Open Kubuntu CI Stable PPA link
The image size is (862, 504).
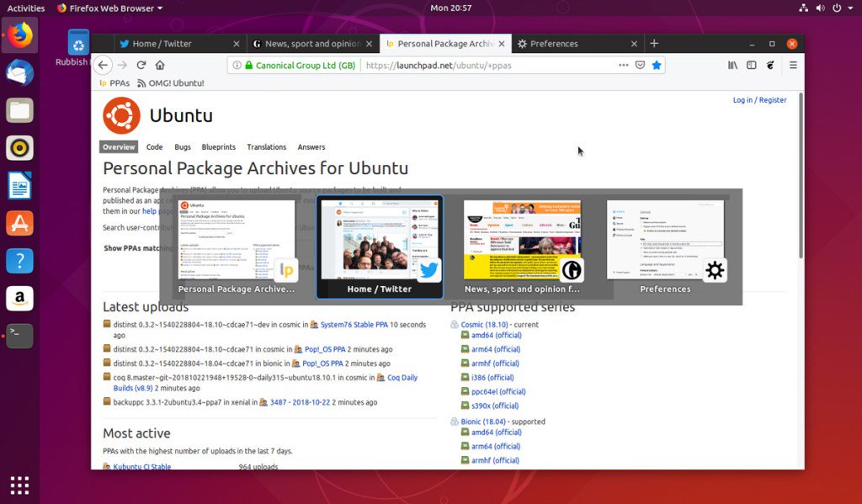(141, 467)
